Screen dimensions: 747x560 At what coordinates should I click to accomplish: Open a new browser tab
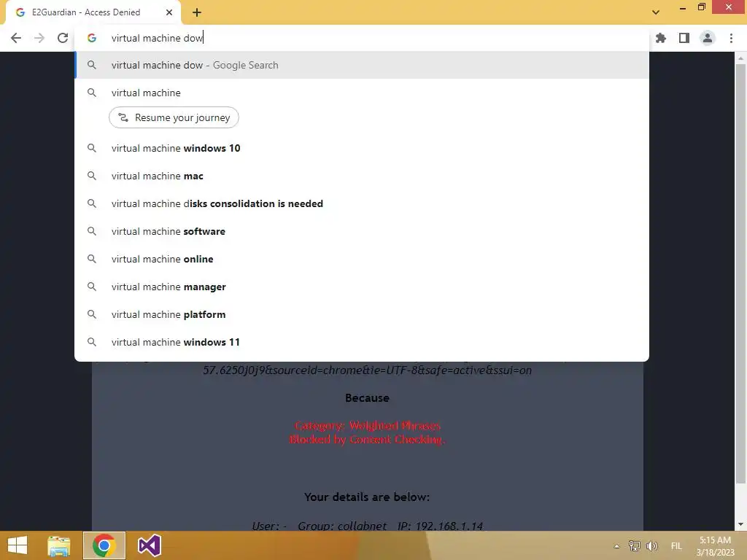pyautogui.click(x=197, y=12)
